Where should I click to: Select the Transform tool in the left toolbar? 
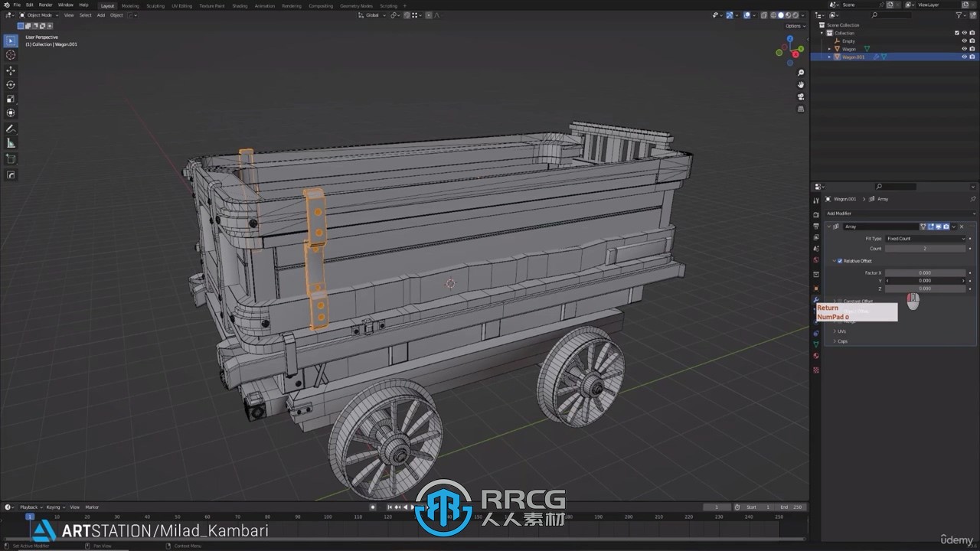click(11, 113)
